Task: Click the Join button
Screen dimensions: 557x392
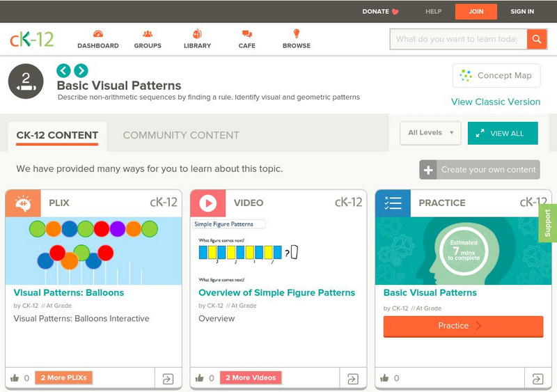Action: (476, 11)
